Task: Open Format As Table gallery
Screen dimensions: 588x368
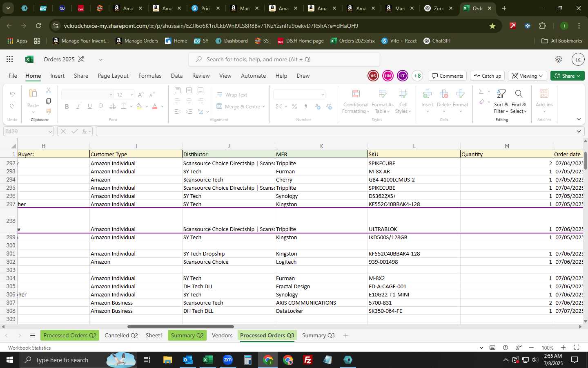Action: click(383, 101)
